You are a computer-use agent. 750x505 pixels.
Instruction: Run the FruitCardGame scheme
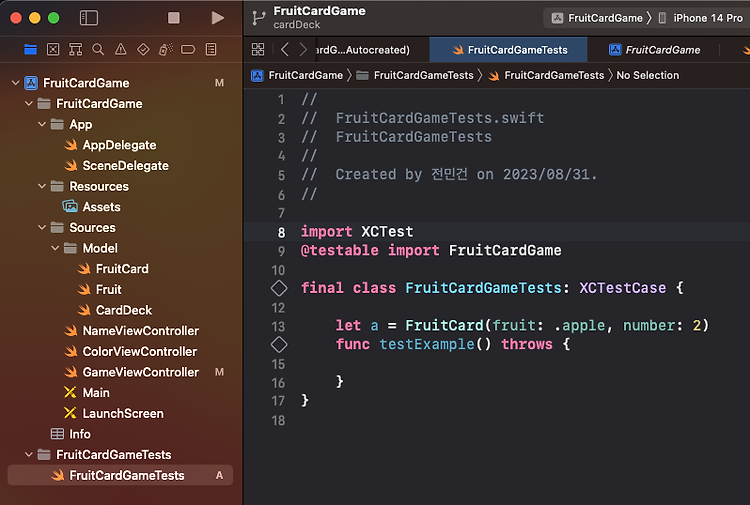tap(218, 18)
